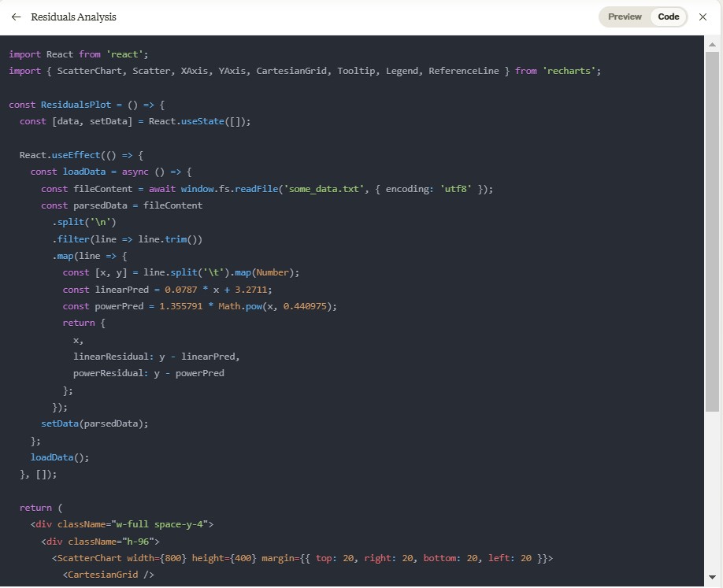Close the Residuals Analysis panel with X
723x588 pixels.
point(703,17)
